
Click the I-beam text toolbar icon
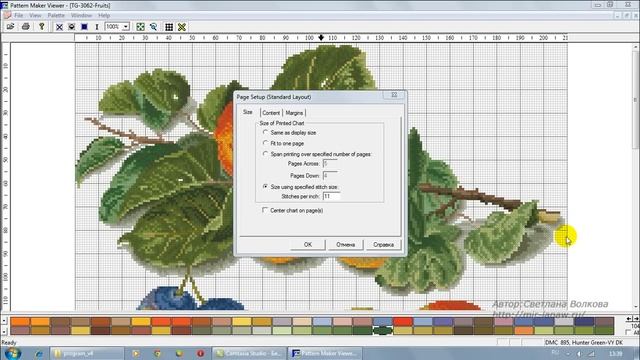tap(97, 27)
